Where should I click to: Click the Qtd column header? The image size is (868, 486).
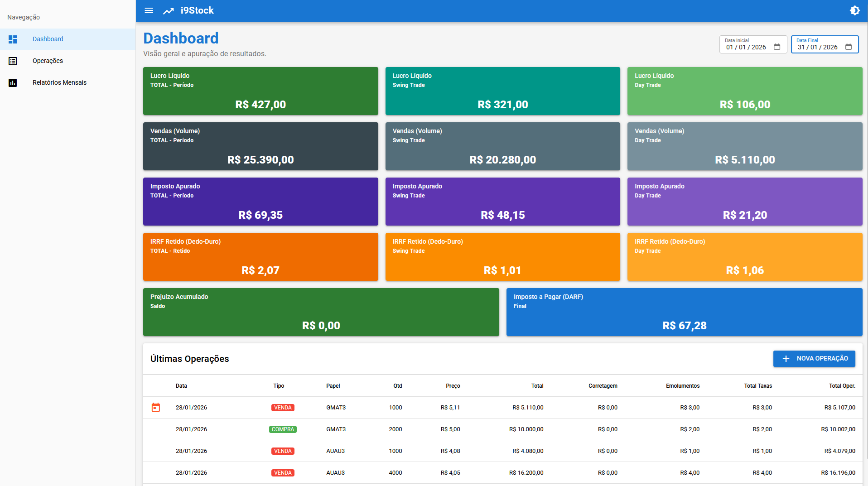tap(398, 386)
